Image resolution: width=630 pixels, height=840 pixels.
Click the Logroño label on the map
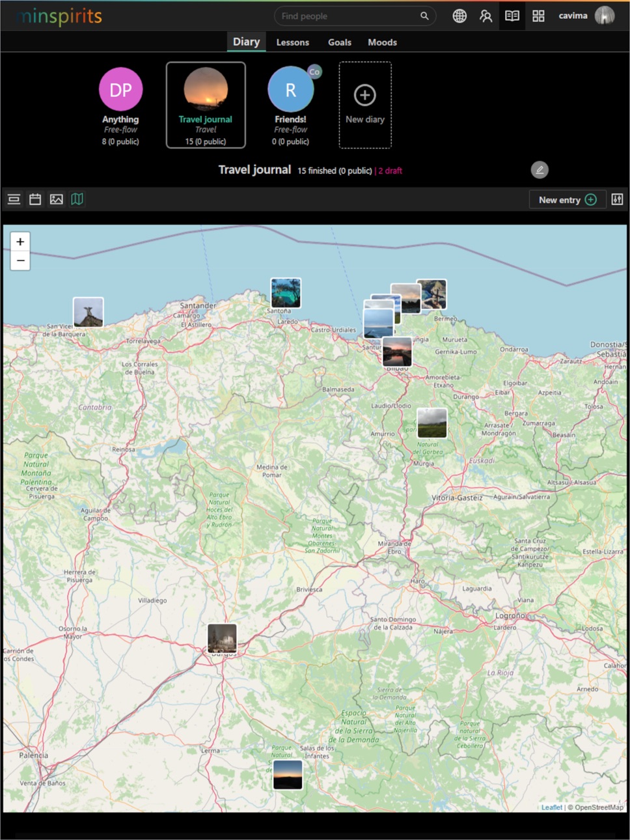point(510,615)
